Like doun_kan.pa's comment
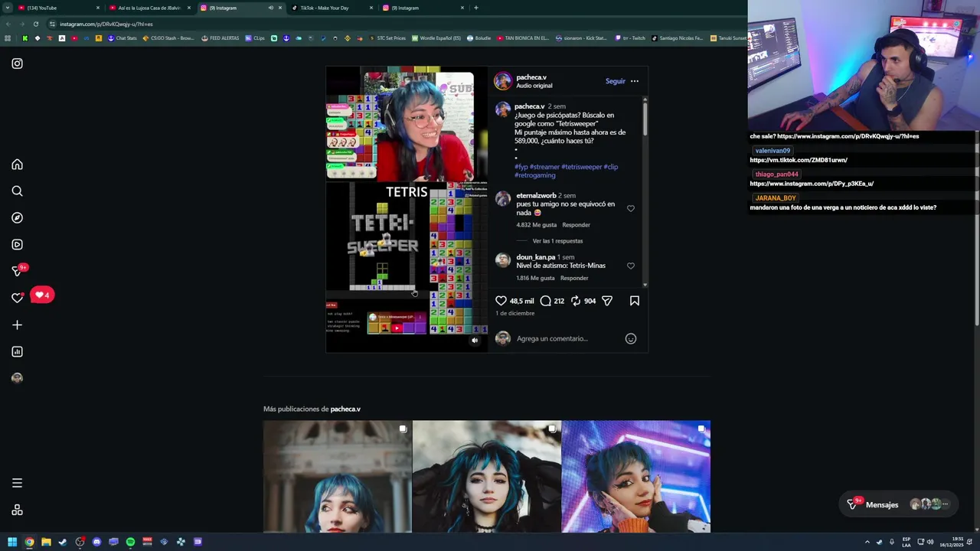This screenshot has height=551, width=980. tap(631, 266)
